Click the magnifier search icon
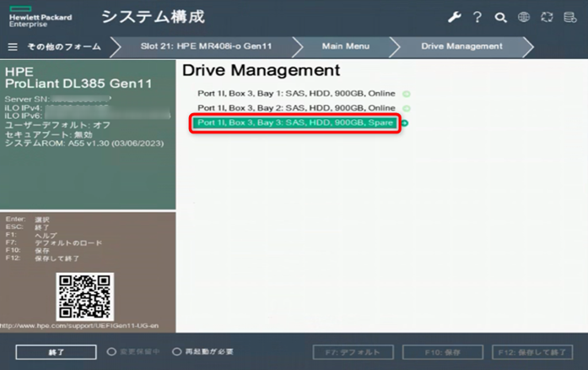This screenshot has width=588, height=370. coord(500,17)
